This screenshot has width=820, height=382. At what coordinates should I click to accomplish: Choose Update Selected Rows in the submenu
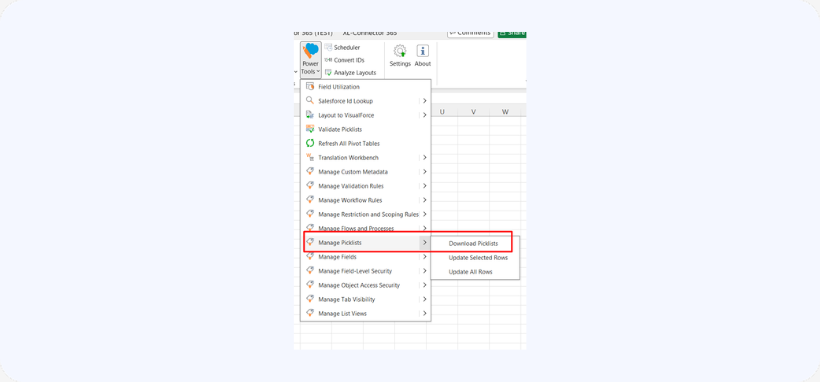tap(475, 257)
